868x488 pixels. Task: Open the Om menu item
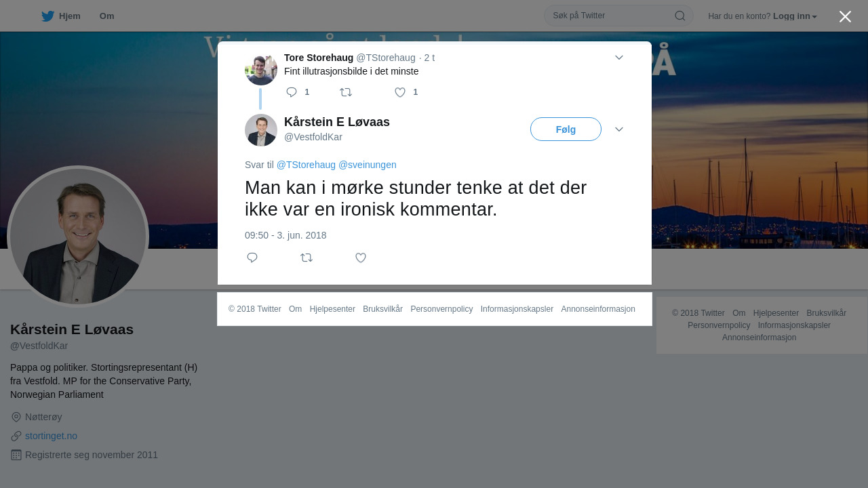(106, 16)
